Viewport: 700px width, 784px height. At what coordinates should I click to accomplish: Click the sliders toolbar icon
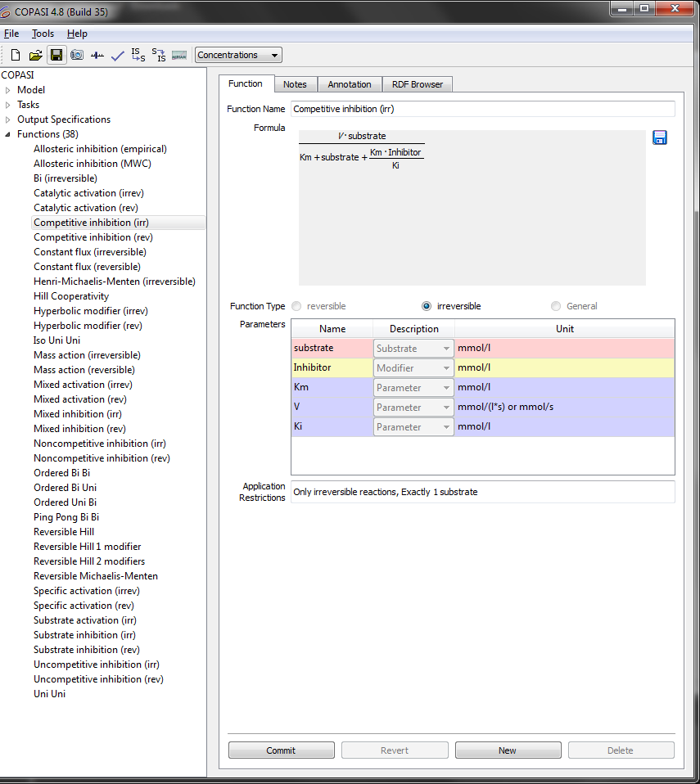point(97,55)
